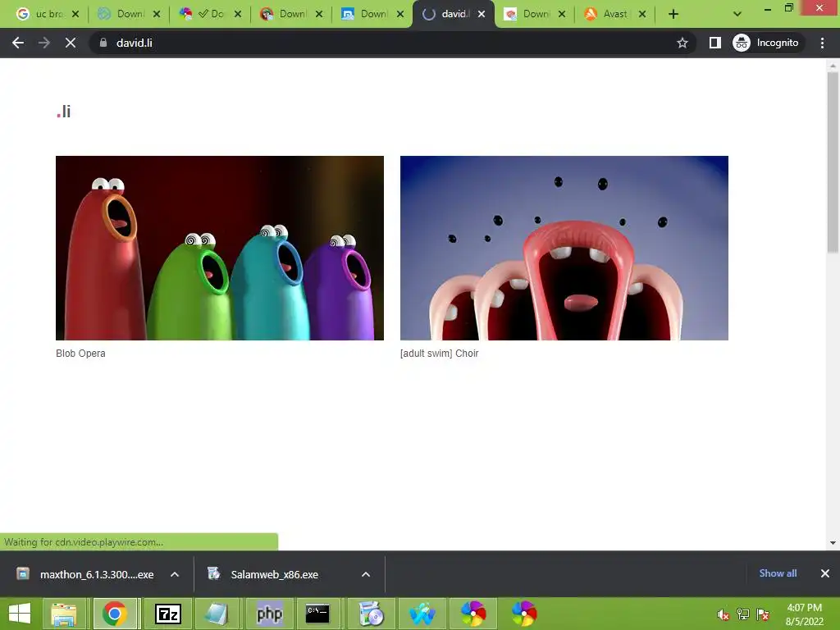Expand options for maxthon download
840x630 pixels.
click(175, 574)
